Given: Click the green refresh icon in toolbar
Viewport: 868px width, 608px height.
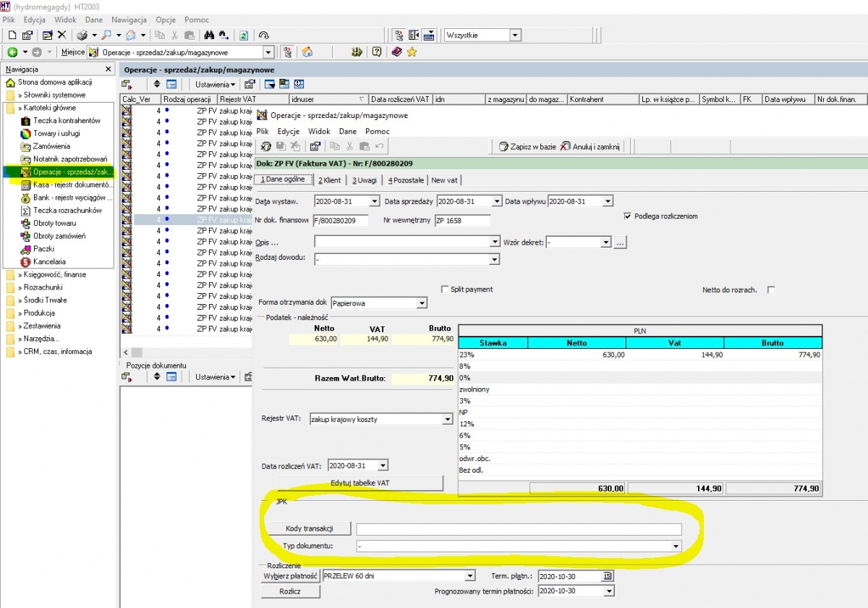Looking at the screenshot, I should [244, 35].
